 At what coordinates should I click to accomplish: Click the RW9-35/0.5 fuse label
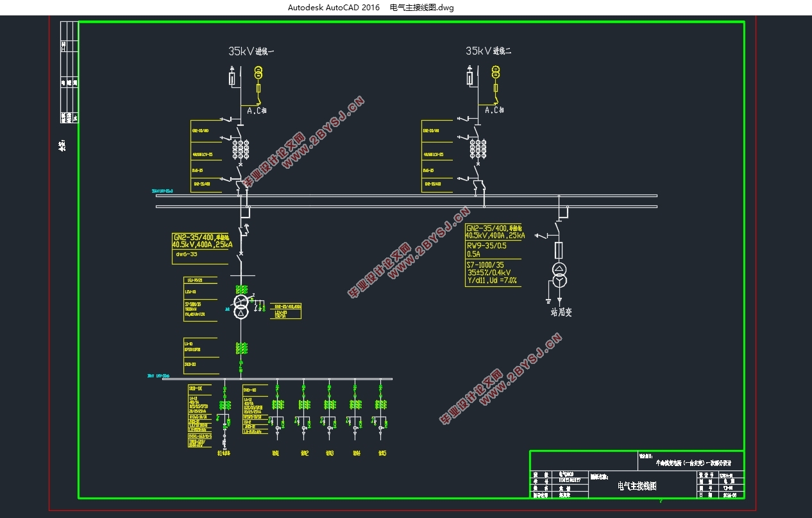[x=486, y=245]
